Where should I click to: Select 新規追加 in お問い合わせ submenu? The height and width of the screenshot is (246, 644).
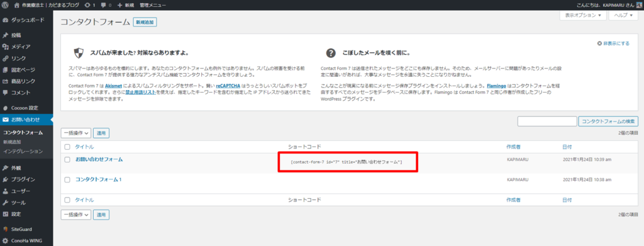tap(11, 142)
